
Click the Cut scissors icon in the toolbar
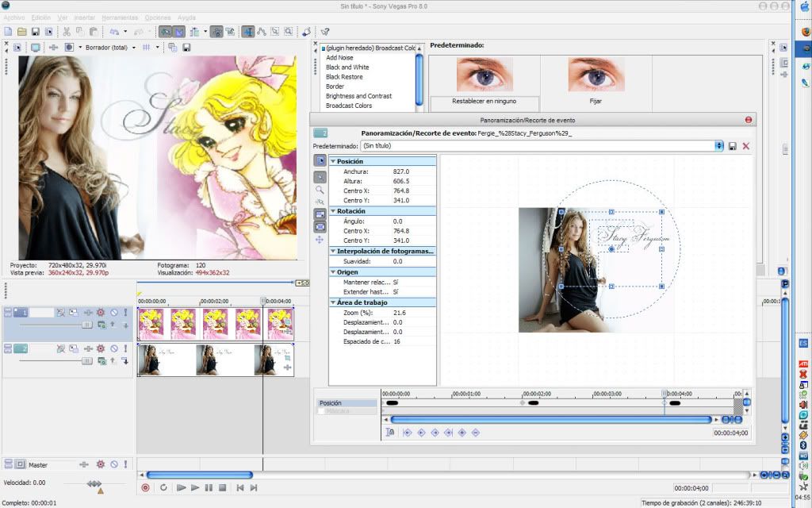pos(67,32)
